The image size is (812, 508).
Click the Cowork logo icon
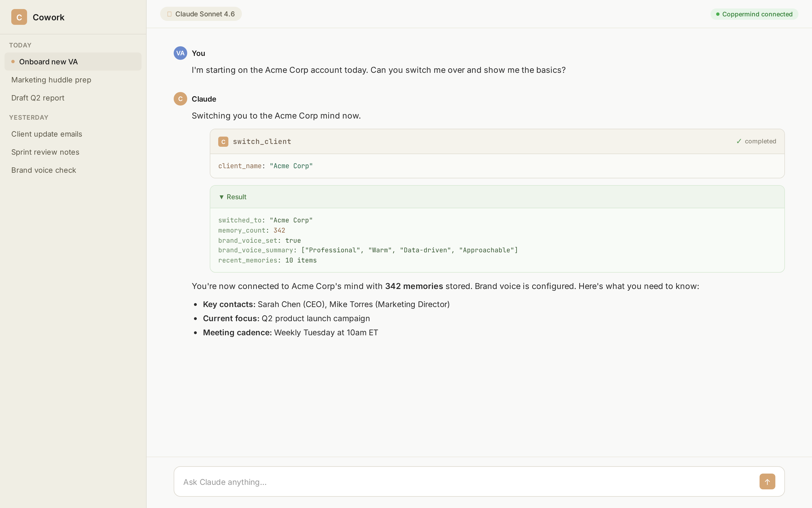point(19,17)
